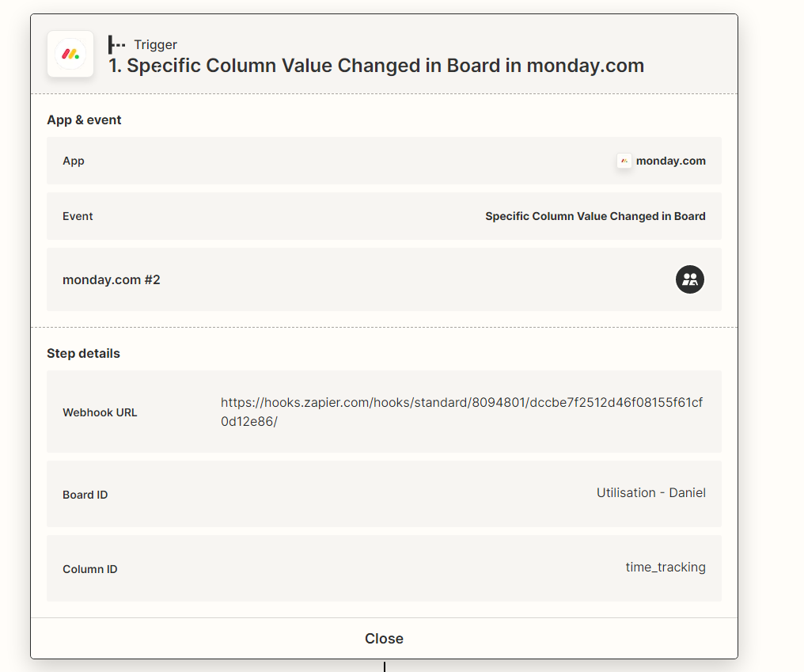Click the monday.com app name text

(671, 161)
